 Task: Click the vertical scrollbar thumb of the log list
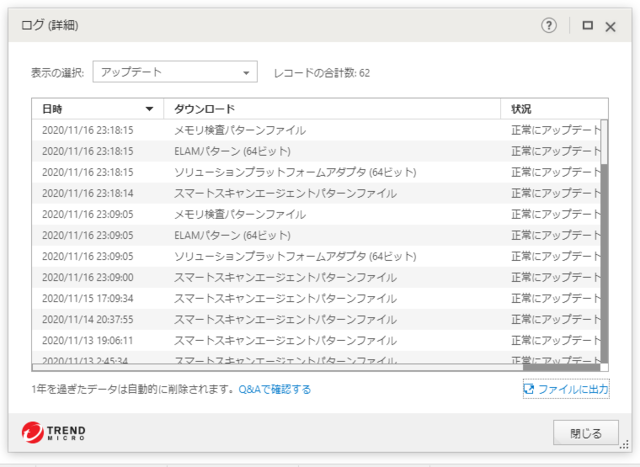[x=604, y=142]
